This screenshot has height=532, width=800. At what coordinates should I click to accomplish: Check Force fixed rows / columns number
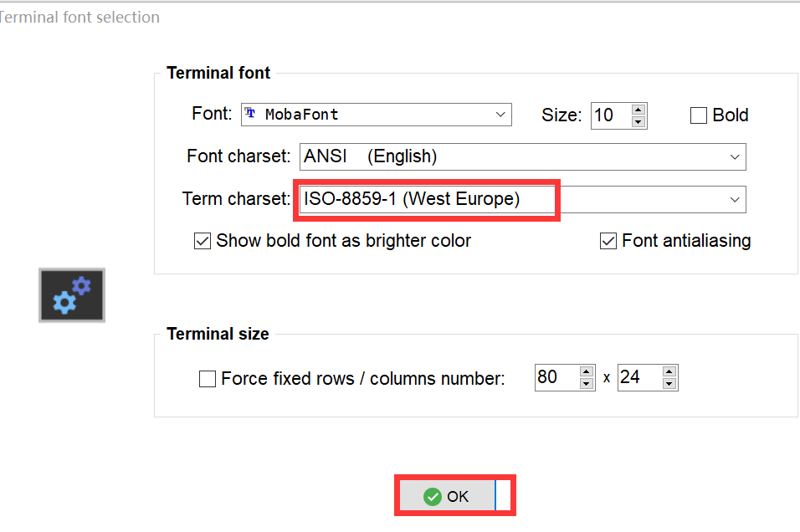(x=208, y=379)
